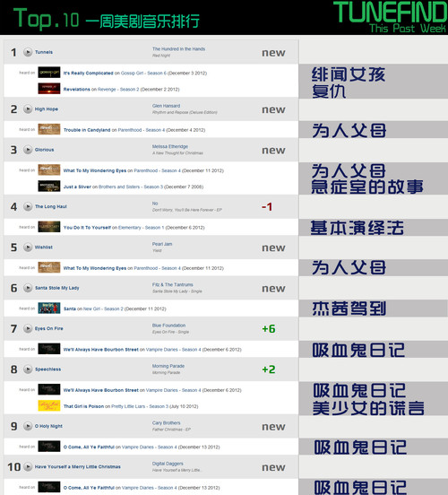Image resolution: width=448 pixels, height=495 pixels.
Task: Play the O Holy Night song
Action: tap(28, 426)
